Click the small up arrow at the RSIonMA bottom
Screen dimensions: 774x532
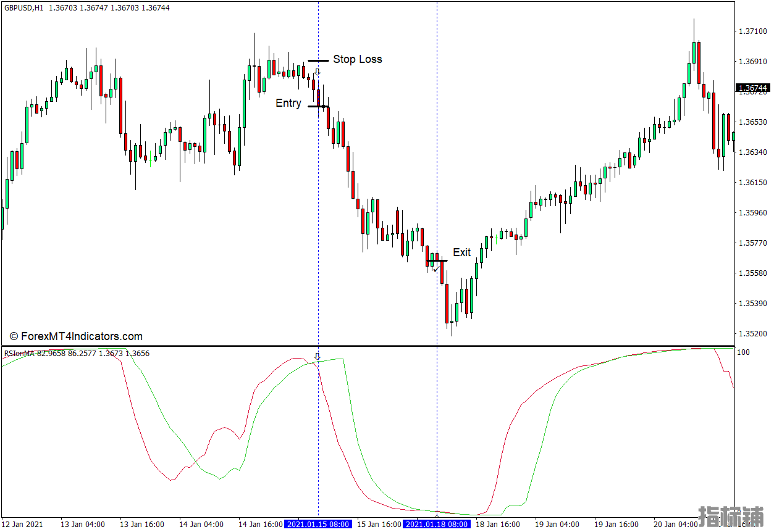point(437,513)
